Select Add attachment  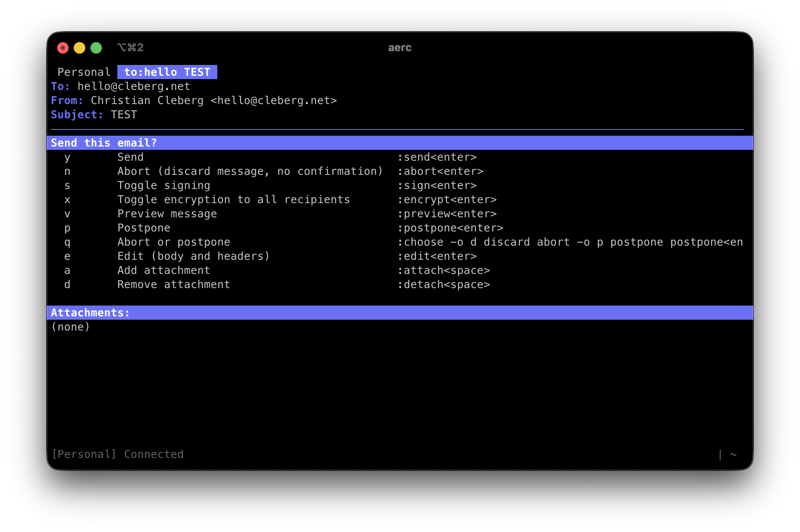click(x=163, y=270)
